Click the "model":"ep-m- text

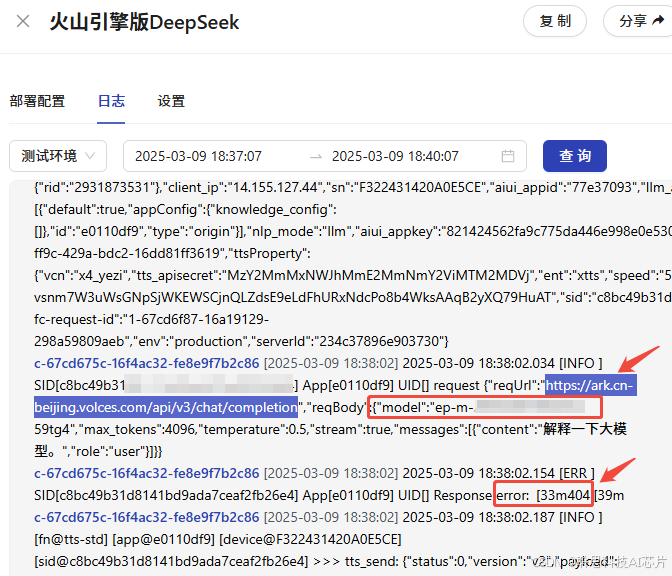(x=423, y=408)
